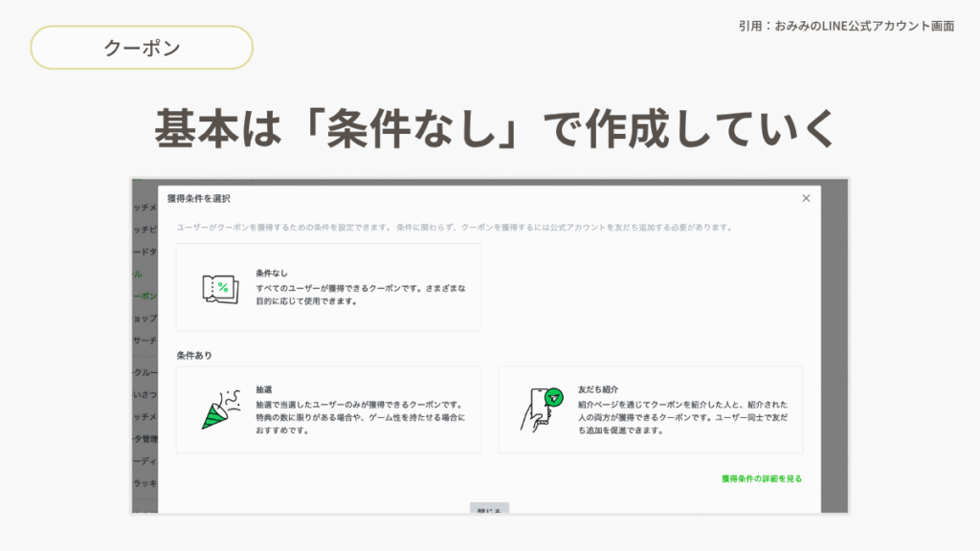Click the party popper icon for 抽選
The width and height of the screenshot is (980, 551).
coord(217,410)
